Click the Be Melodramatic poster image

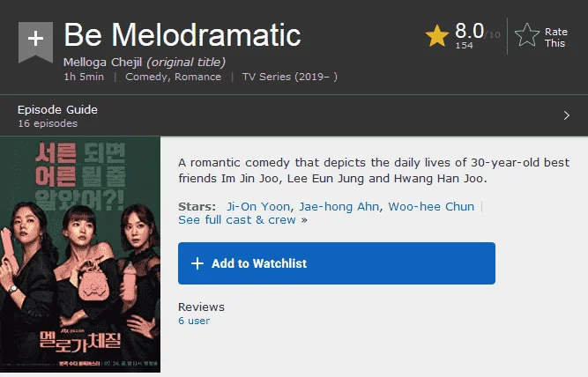point(80,255)
